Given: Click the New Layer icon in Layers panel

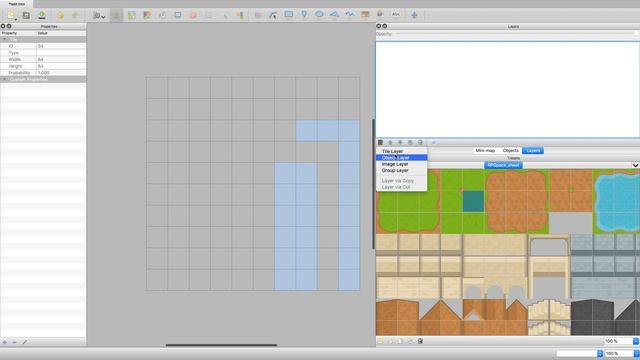Looking at the screenshot, I should point(380,142).
